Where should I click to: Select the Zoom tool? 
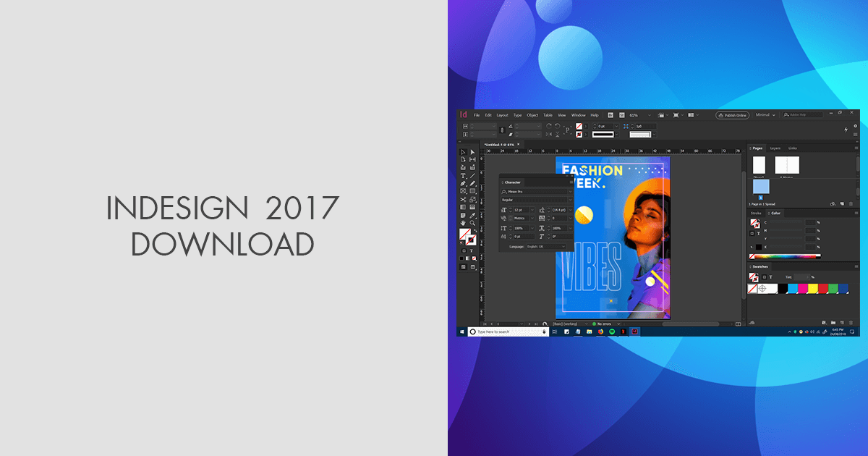point(472,221)
